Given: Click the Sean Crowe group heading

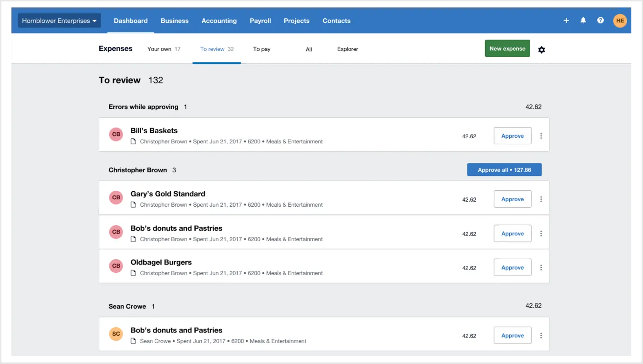Looking at the screenshot, I should click(127, 307).
